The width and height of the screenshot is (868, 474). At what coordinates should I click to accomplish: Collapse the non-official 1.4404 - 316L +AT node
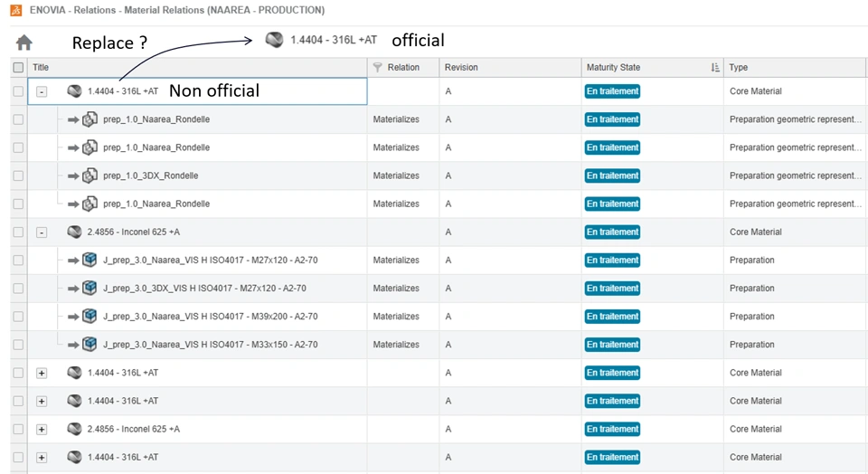pos(42,91)
